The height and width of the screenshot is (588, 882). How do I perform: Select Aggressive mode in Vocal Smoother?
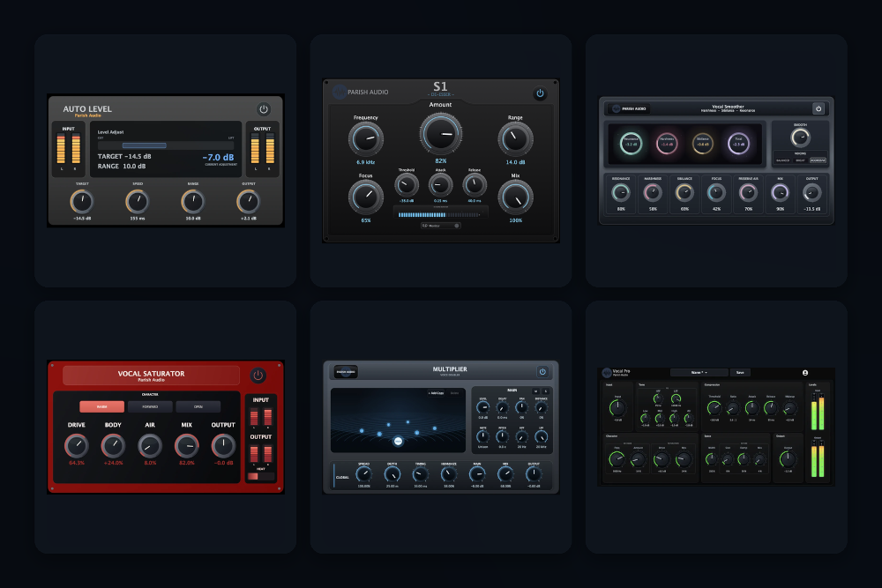click(818, 160)
